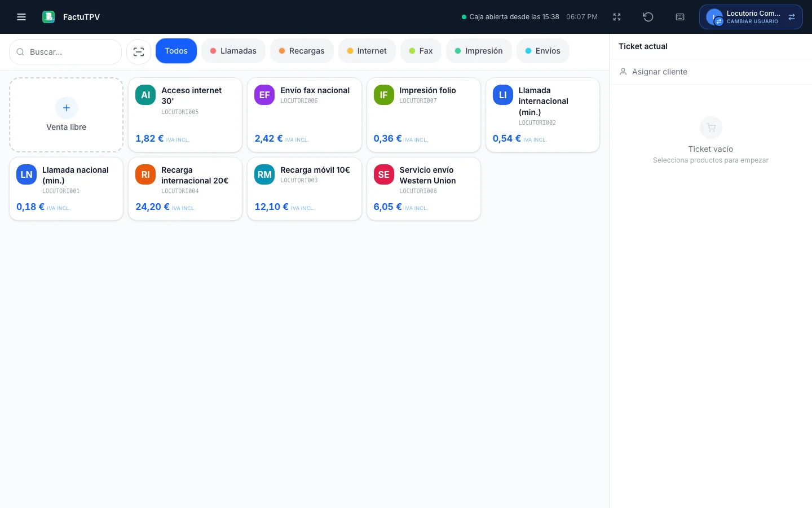Open the on-screen keyboard icon

(680, 17)
